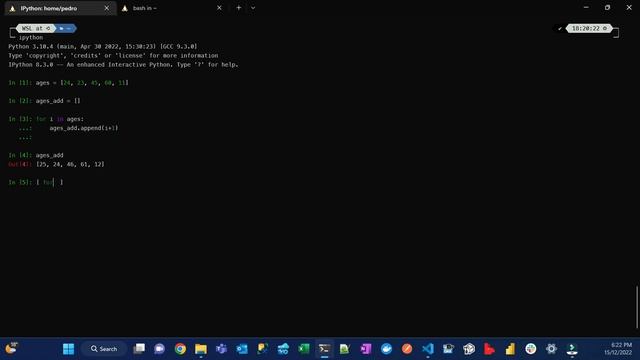This screenshot has height=360, width=640.
Task: Click the terminal vertical scrollbar
Action: tap(637, 307)
